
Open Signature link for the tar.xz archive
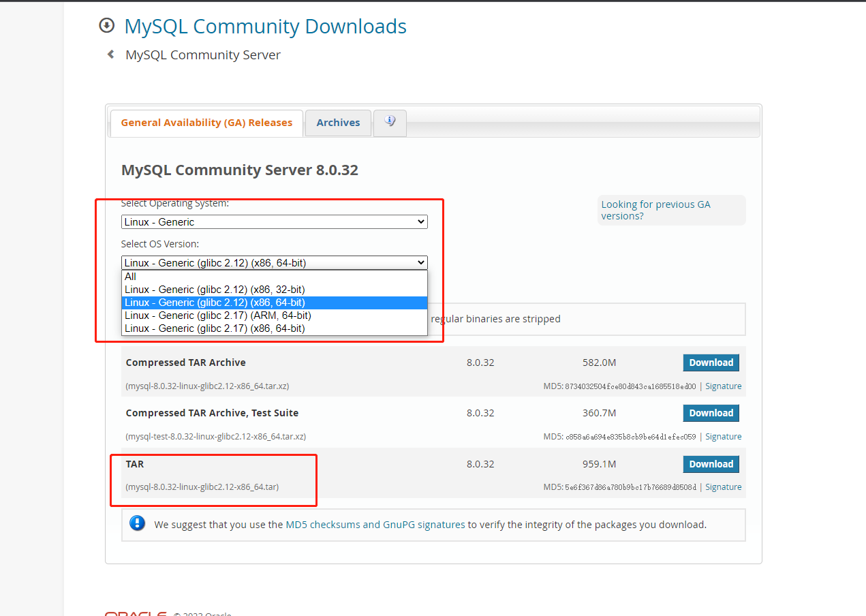(723, 386)
